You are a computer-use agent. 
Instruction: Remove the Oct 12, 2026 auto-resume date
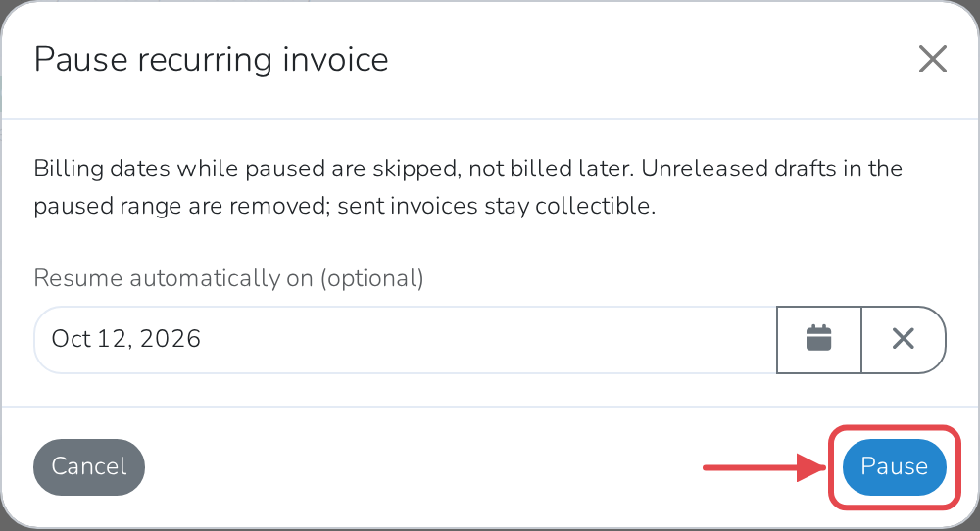(904, 339)
